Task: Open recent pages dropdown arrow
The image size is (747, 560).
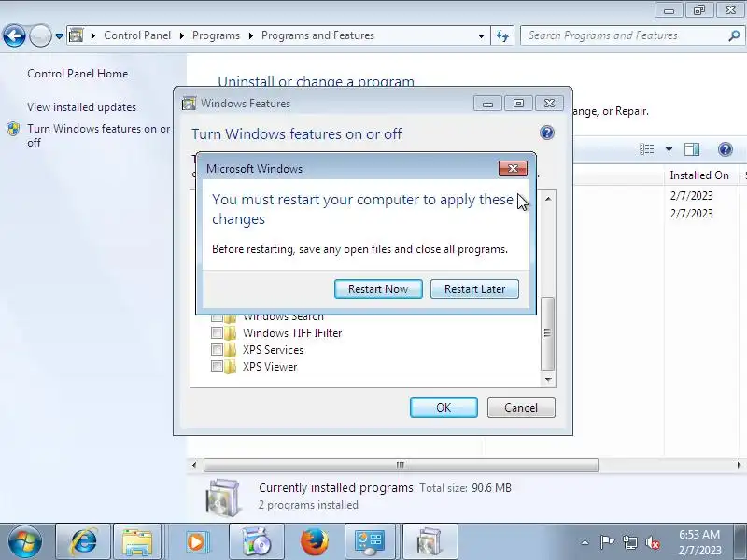Action: (59, 36)
